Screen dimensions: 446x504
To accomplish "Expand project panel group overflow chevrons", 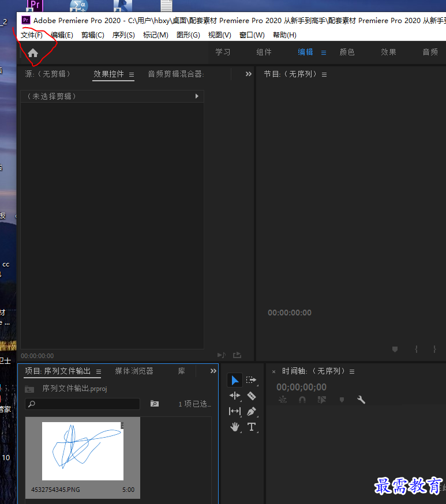I will (213, 371).
